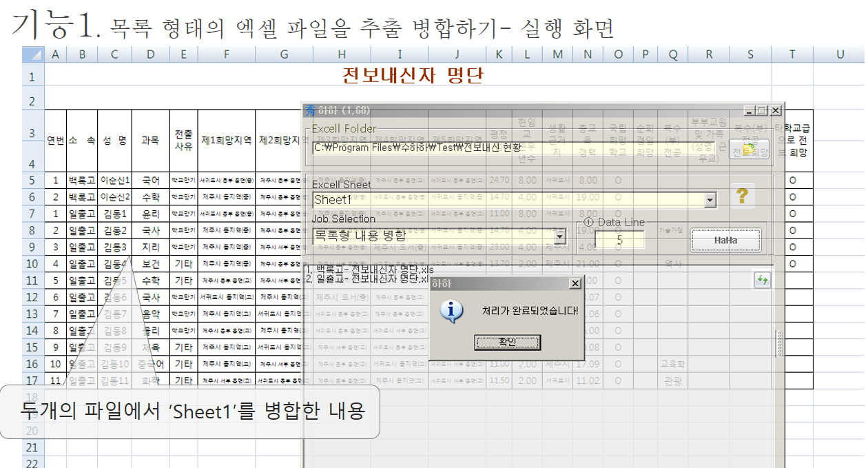Select column U header

pos(840,54)
